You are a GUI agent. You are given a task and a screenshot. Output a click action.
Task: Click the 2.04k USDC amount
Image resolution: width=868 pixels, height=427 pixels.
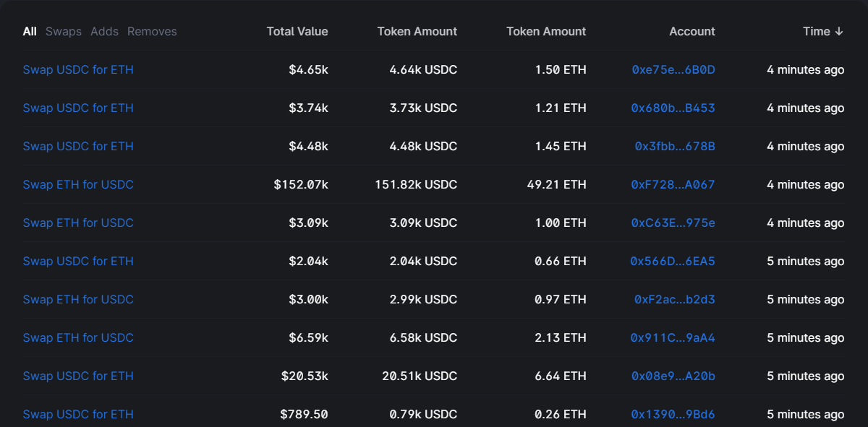coord(423,261)
